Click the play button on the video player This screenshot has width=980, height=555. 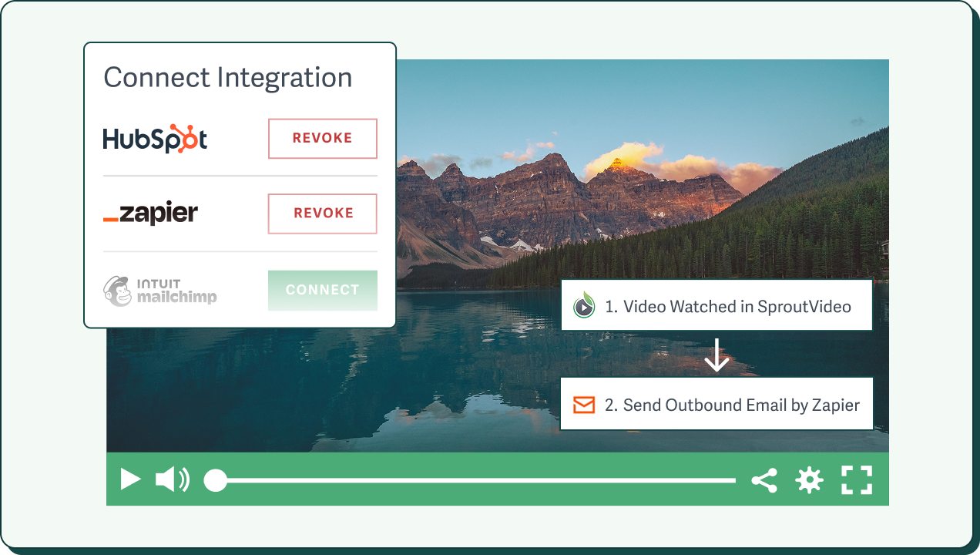point(131,479)
